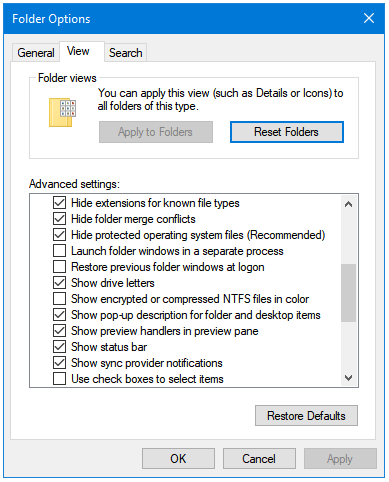This screenshot has height=482, width=389.
Task: Click the Advanced settings scrollbar thumb
Action: (349, 293)
